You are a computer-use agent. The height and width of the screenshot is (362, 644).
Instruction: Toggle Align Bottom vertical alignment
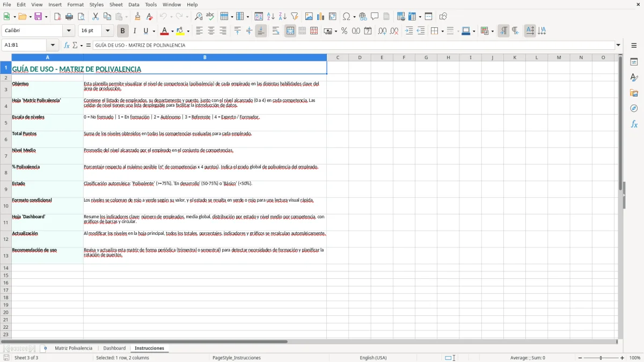tap(261, 31)
